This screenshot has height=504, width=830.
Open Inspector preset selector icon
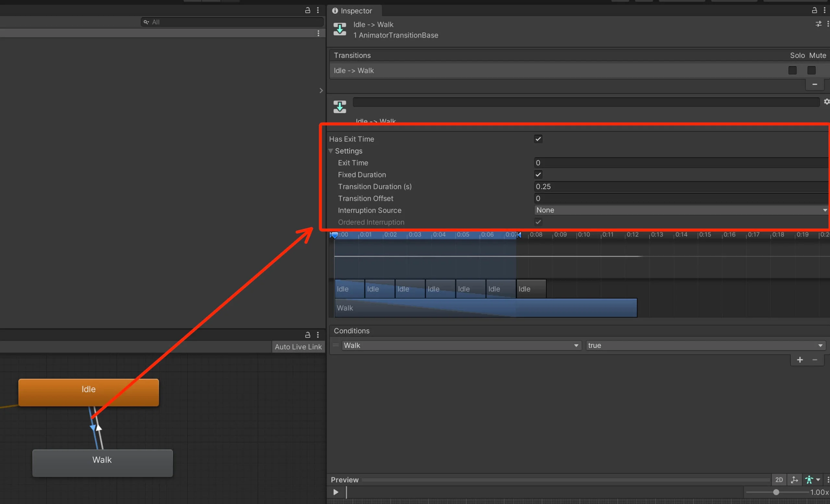click(x=819, y=24)
